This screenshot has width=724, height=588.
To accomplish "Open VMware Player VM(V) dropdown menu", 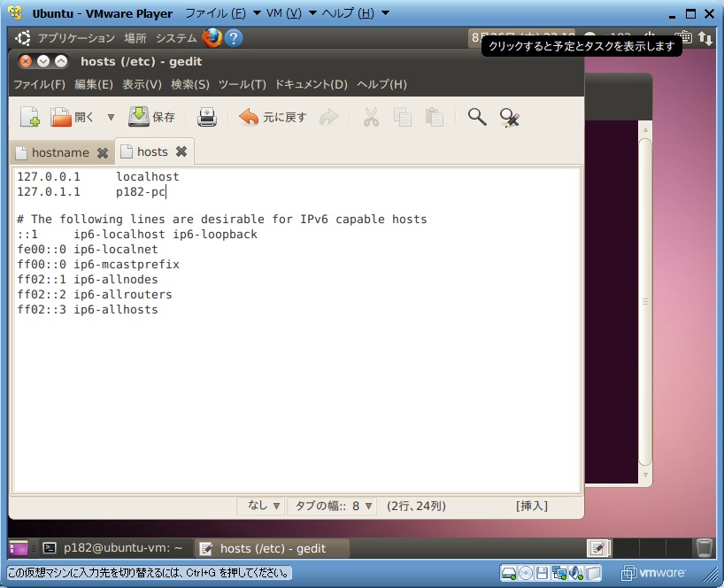I will (x=291, y=13).
